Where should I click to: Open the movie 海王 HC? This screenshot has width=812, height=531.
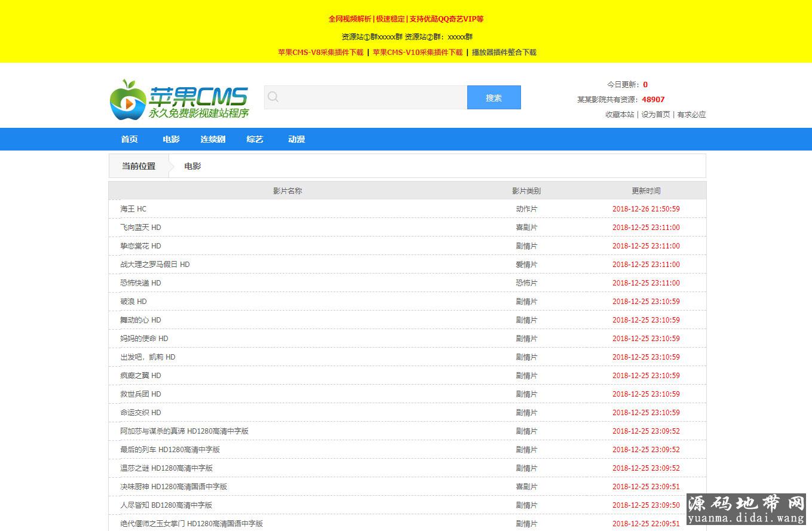tap(133, 209)
